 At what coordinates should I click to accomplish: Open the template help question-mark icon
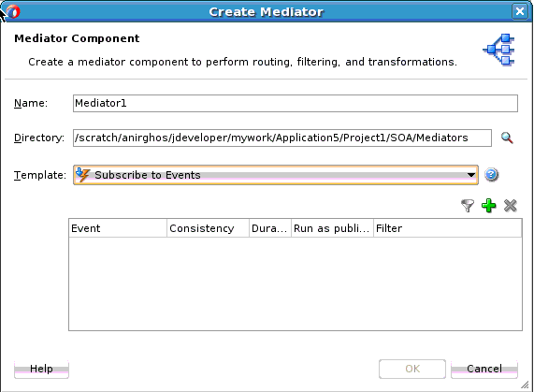click(491, 175)
